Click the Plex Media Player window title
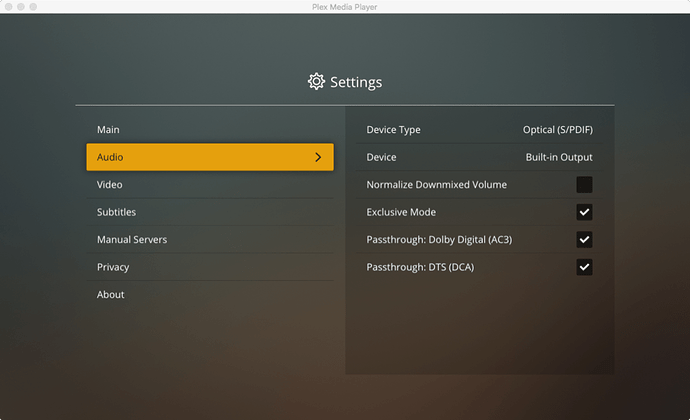690x420 pixels. [x=345, y=7]
